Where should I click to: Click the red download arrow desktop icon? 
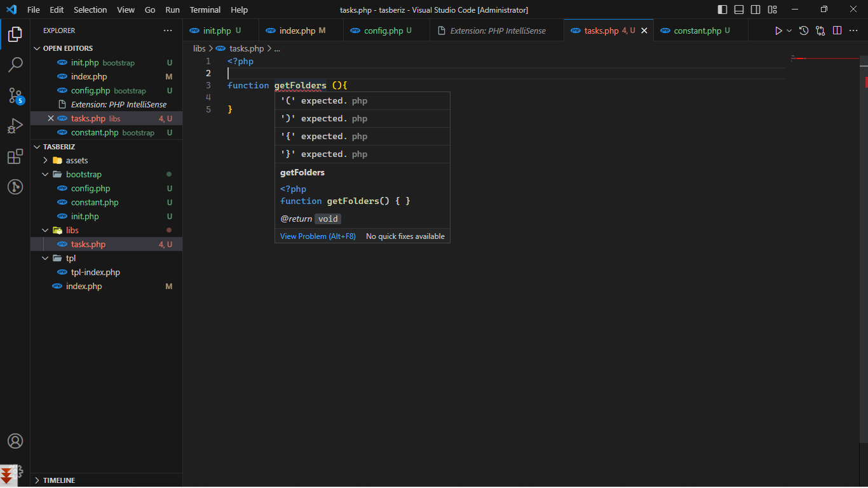[8, 477]
